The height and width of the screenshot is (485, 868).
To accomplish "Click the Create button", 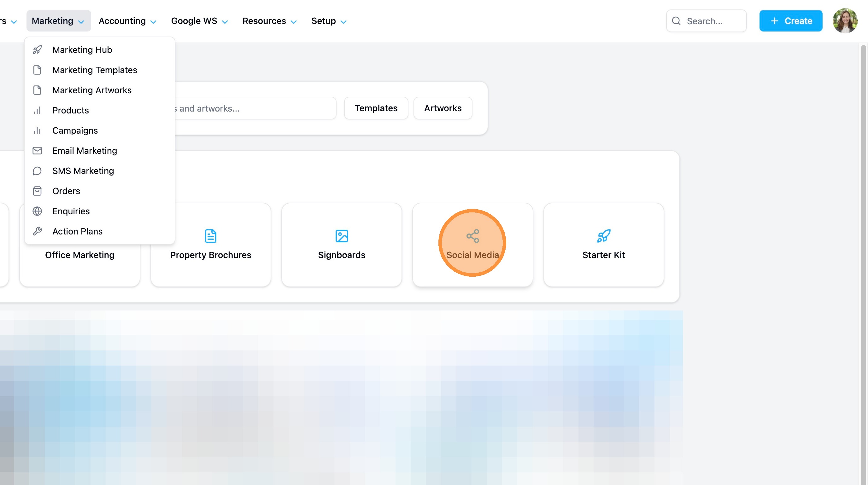I will click(790, 21).
